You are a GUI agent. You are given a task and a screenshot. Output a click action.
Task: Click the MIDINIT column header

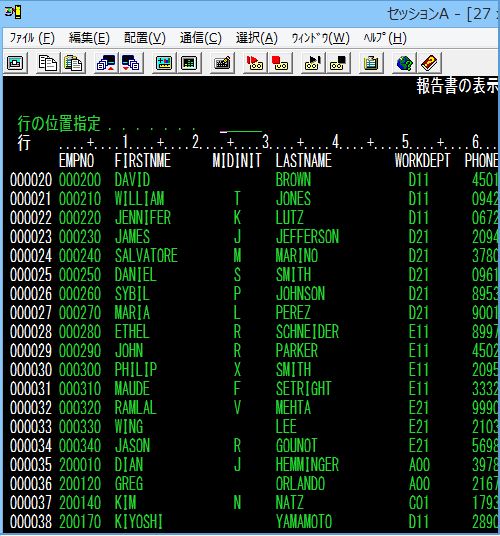(237, 161)
